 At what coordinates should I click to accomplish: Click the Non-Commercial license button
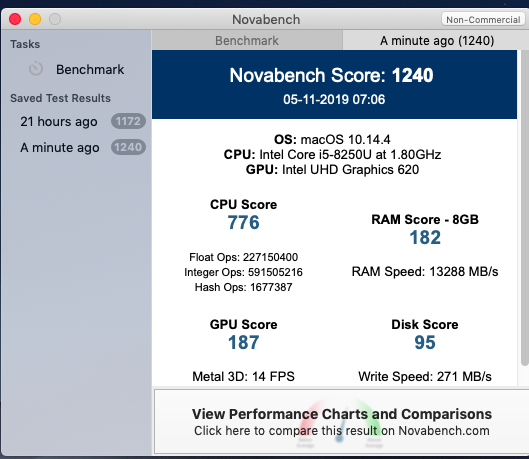click(483, 20)
